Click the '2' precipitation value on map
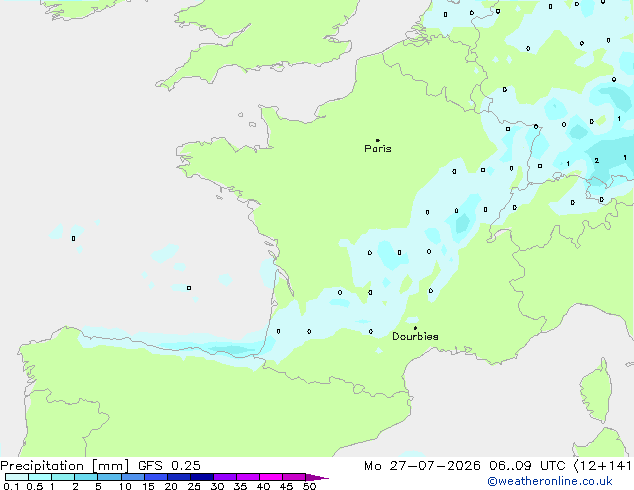This screenshot has width=634, height=490. pos(596,161)
